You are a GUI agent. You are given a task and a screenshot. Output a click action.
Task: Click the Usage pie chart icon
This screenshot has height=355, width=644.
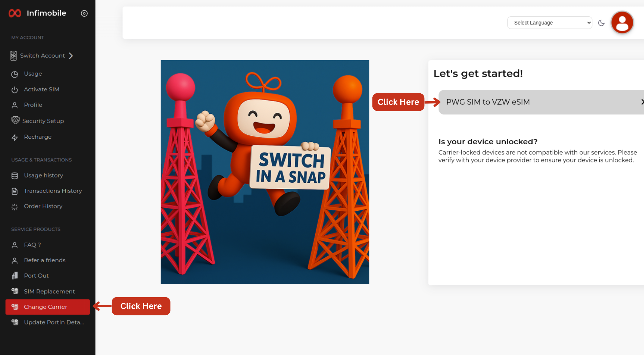[15, 74]
